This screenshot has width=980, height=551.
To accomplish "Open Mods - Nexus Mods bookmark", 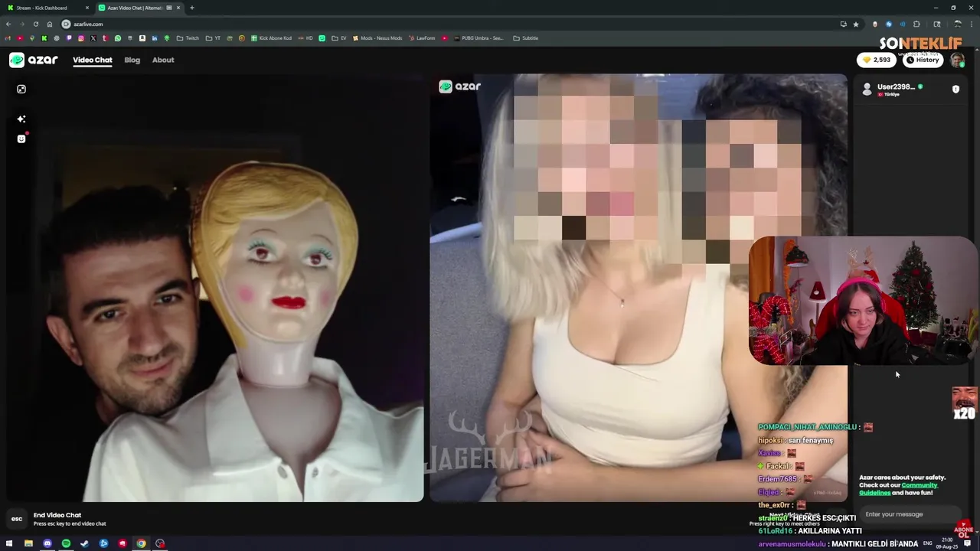I will coord(377,38).
